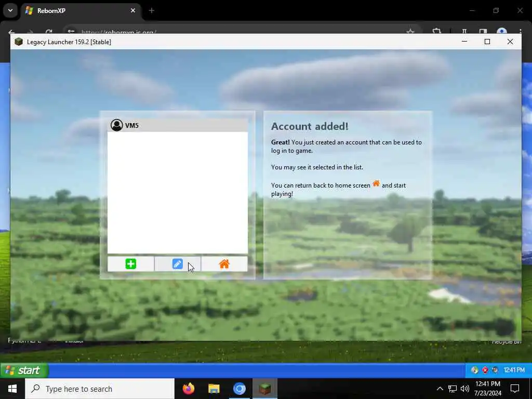Click the Legacy Launcher title bar cube icon
The width and height of the screenshot is (532, 399).
[19, 42]
